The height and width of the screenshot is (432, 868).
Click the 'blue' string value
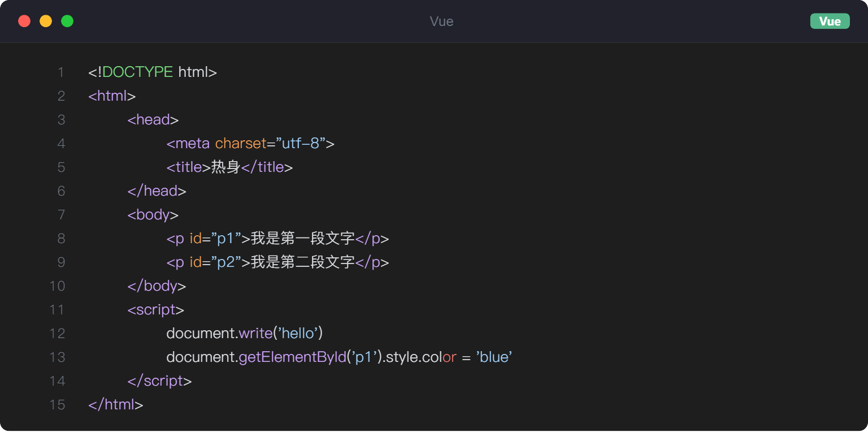[494, 357]
